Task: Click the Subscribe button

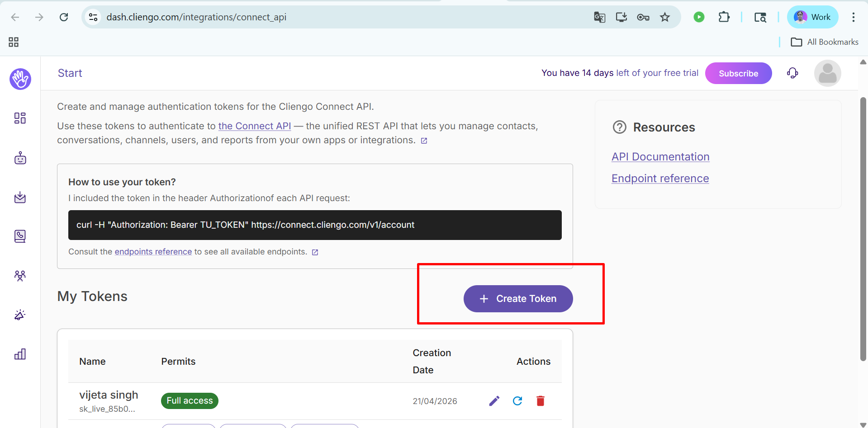Action: [738, 73]
